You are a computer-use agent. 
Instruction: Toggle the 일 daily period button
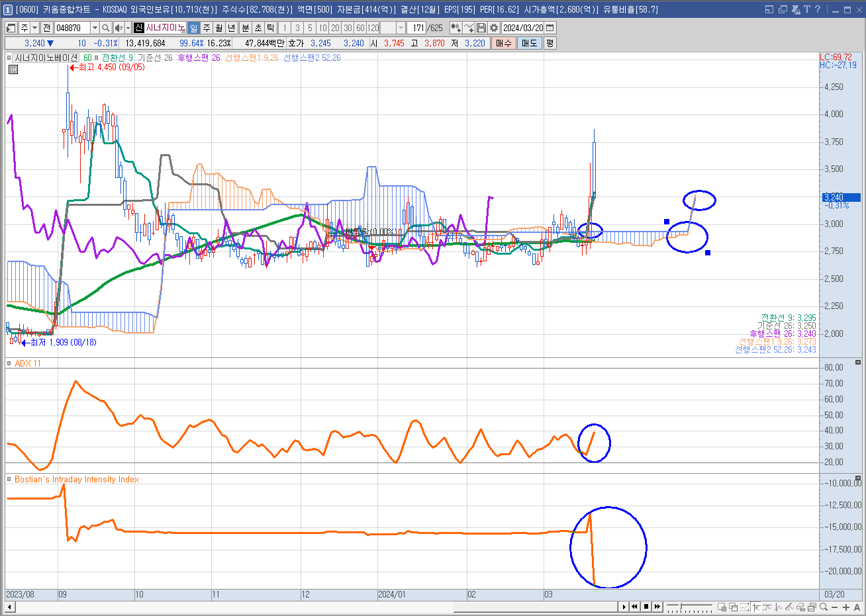point(193,28)
